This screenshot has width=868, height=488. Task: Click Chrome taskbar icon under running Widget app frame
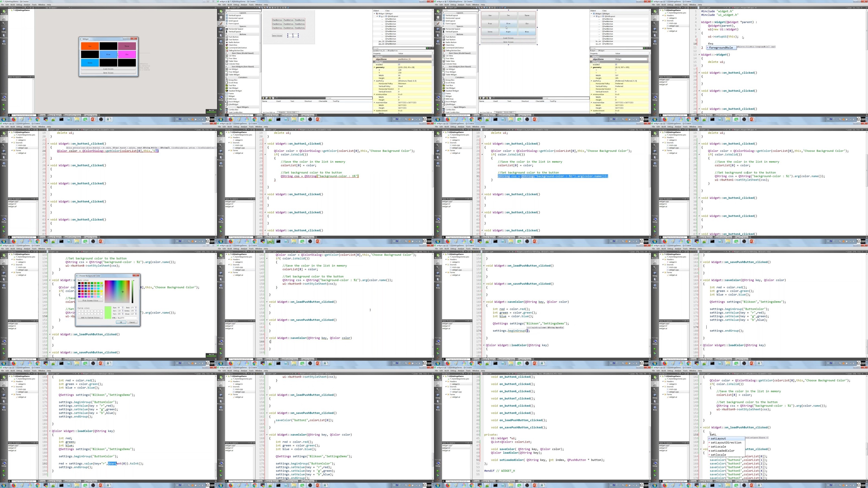coord(37,119)
